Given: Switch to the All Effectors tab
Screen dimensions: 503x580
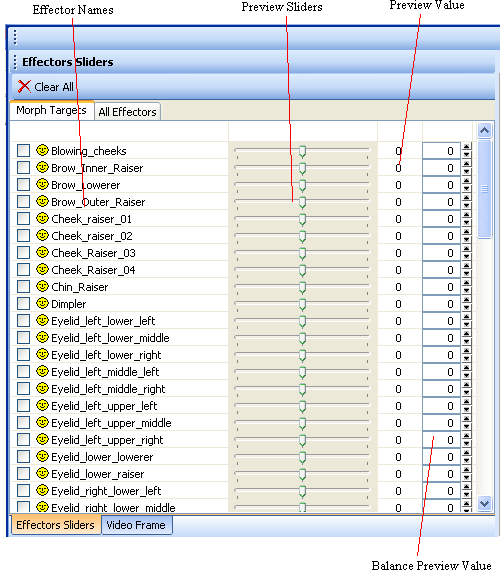Looking at the screenshot, I should pos(127,112).
